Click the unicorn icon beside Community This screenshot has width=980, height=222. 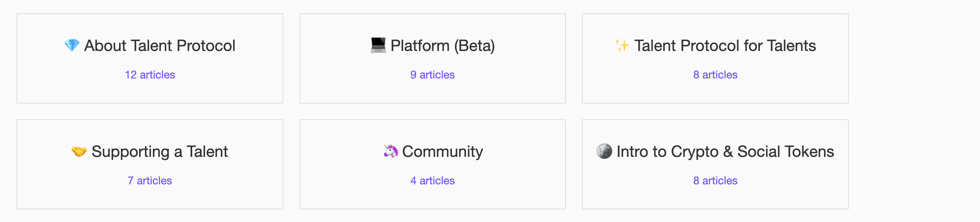point(391,151)
